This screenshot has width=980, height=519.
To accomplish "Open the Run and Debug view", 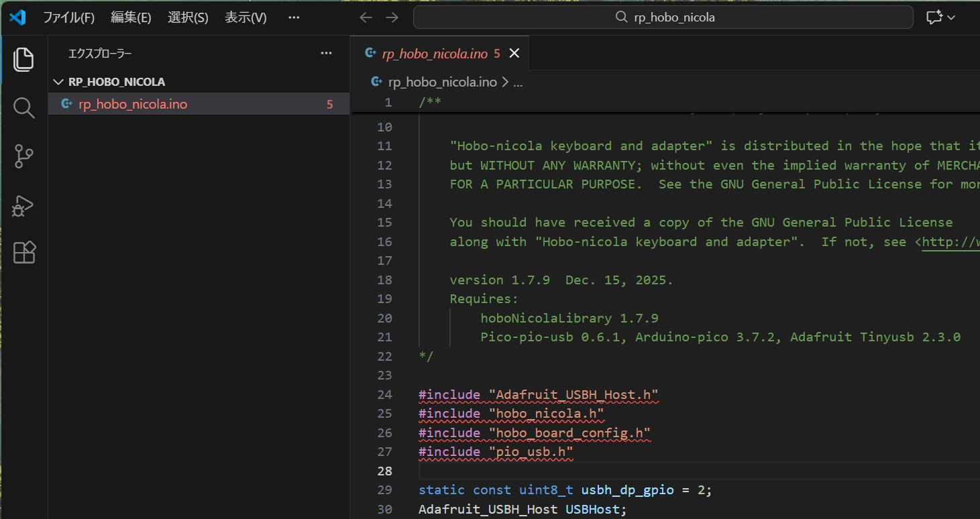I will [x=23, y=205].
